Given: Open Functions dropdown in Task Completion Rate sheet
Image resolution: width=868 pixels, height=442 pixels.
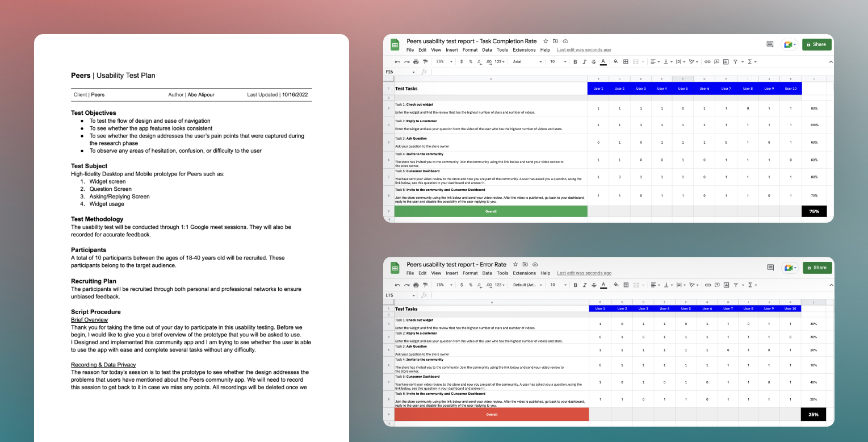Looking at the screenshot, I should coord(752,61).
